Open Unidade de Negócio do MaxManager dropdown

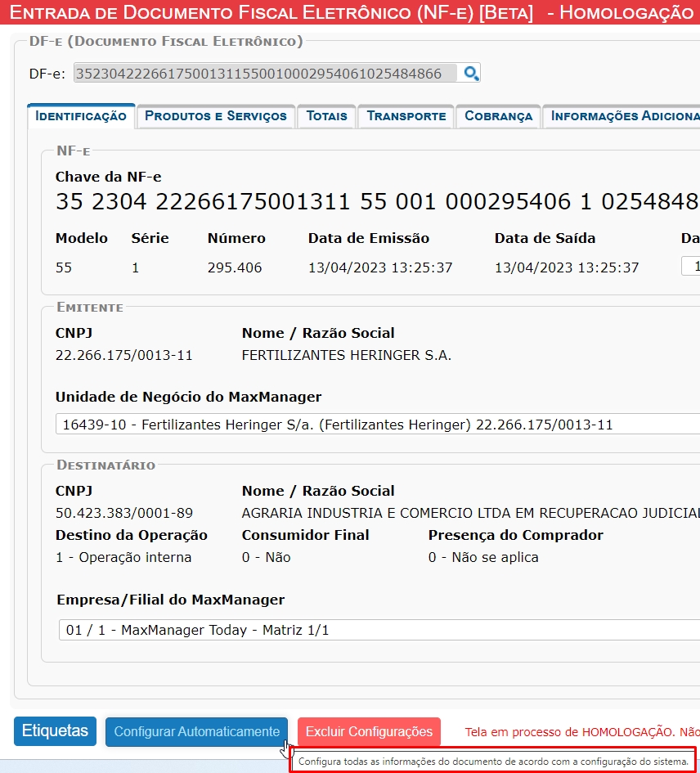pyautogui.click(x=378, y=425)
